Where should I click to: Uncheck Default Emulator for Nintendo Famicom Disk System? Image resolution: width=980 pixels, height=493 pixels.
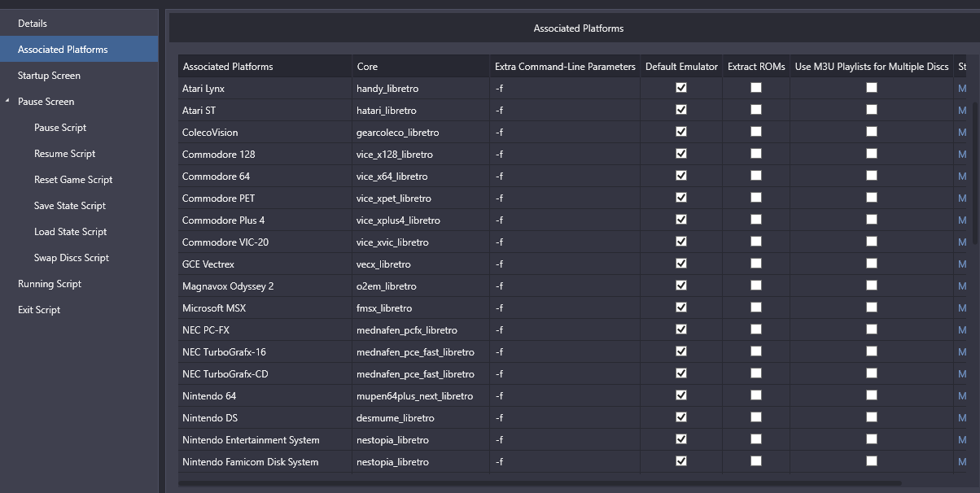[x=681, y=461]
